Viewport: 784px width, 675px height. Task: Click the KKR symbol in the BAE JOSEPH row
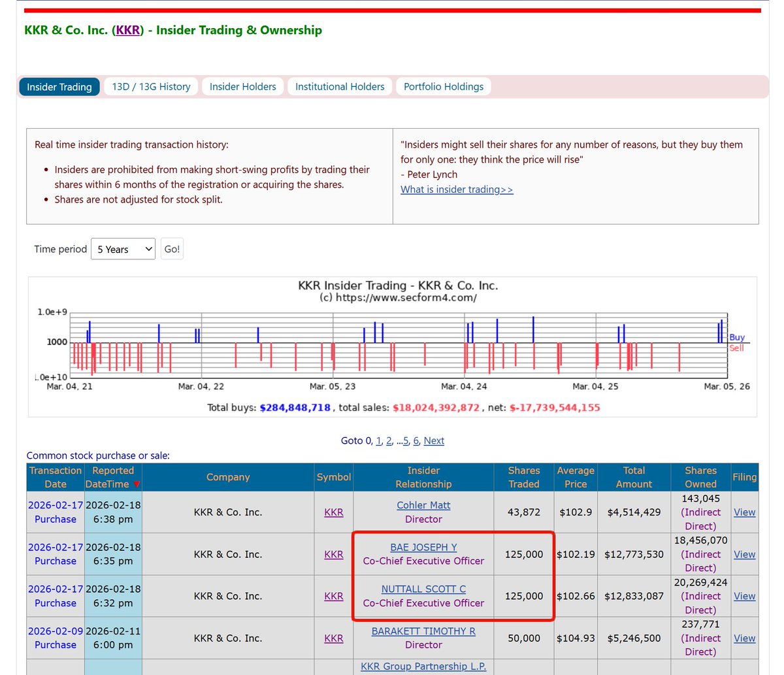[x=334, y=554]
